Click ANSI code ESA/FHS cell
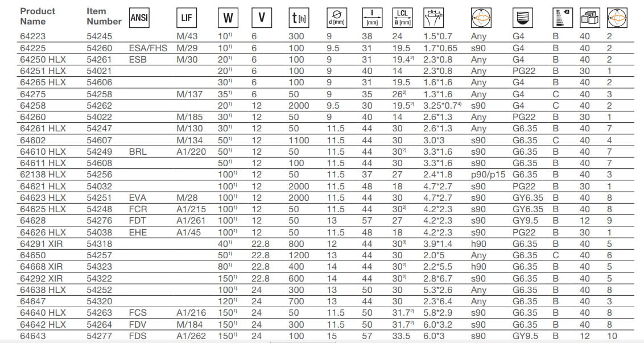Image resolution: width=644 pixels, height=343 pixels. 148,48
